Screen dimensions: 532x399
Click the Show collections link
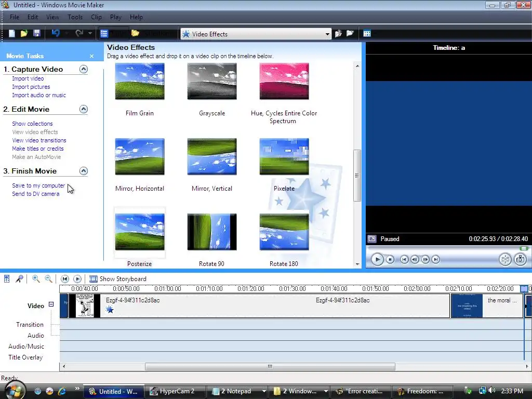point(32,124)
